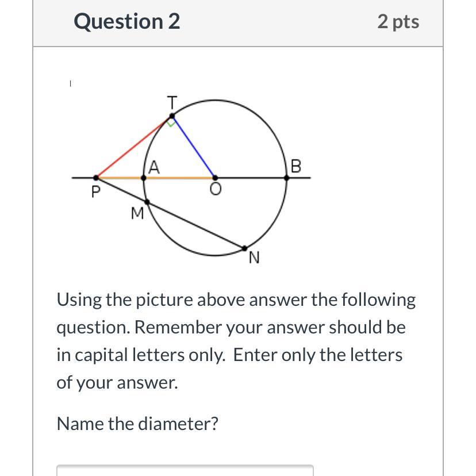The height and width of the screenshot is (476, 476).
Task: Click the orange segment between A and O
Action: (179, 178)
